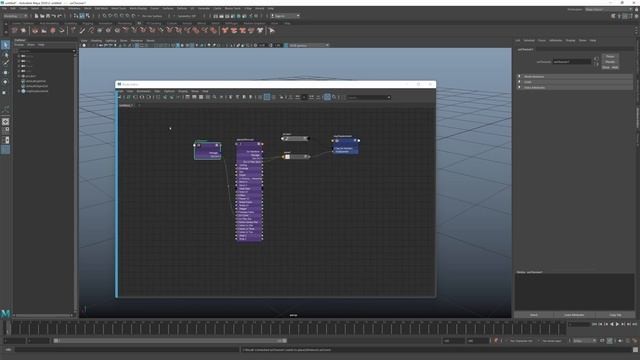Select by hierarchy mode icon
640x360 pixels.
[76, 16]
